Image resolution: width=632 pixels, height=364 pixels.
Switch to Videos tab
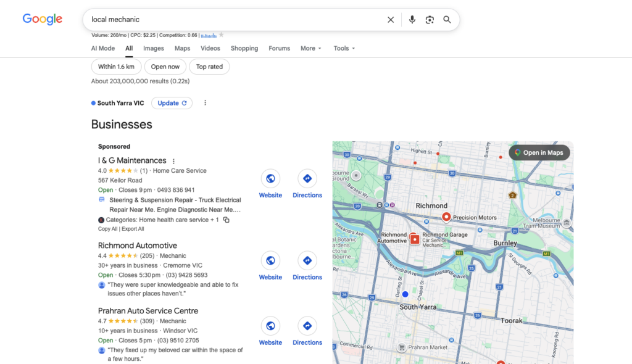[210, 48]
